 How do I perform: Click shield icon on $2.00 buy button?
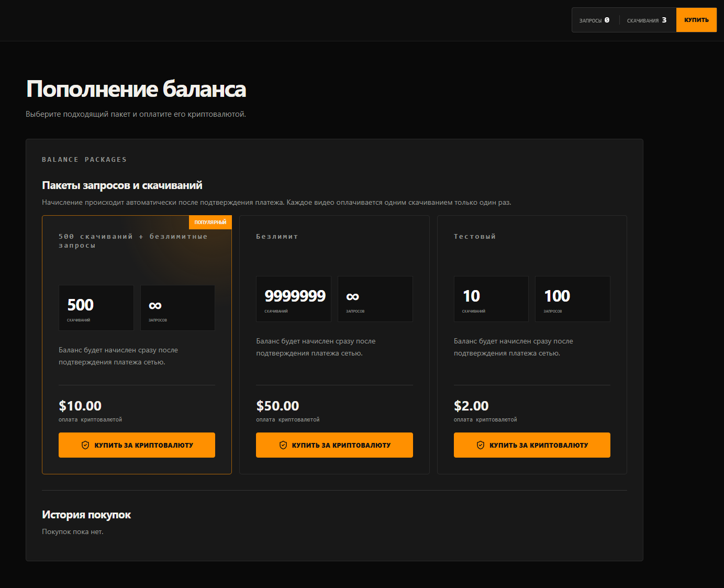[481, 445]
